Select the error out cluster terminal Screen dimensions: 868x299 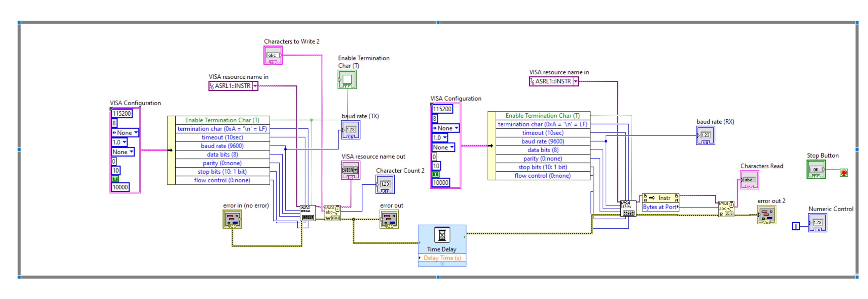[389, 219]
